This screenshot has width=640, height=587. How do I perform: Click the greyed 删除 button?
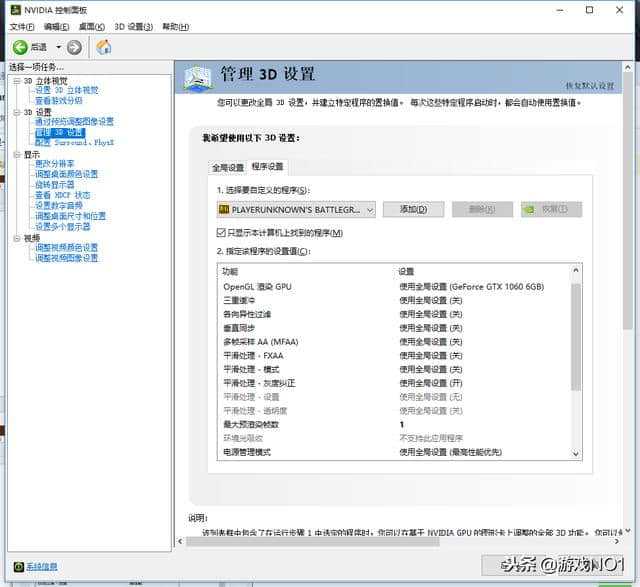pos(482,209)
